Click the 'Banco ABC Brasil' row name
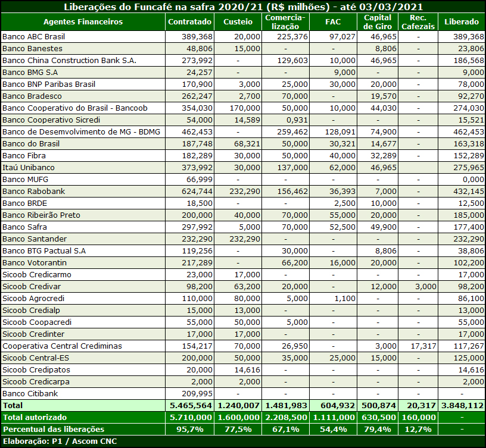This screenshot has width=486, height=448. (34, 36)
